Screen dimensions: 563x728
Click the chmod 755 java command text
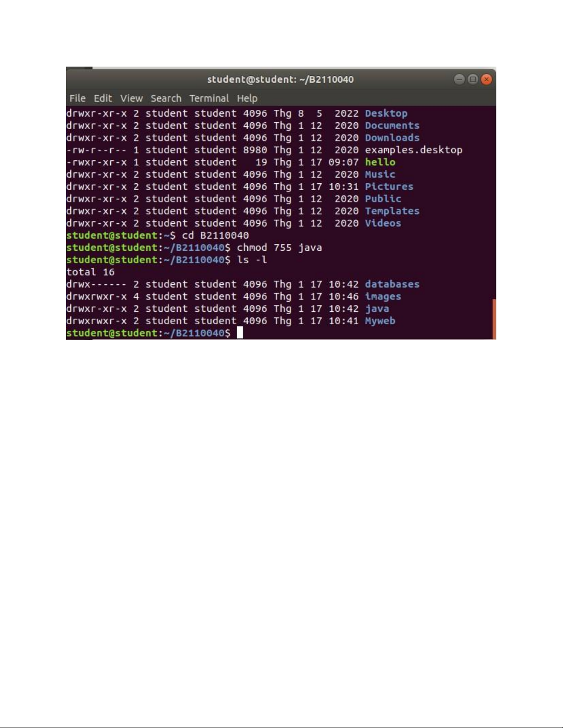point(279,248)
